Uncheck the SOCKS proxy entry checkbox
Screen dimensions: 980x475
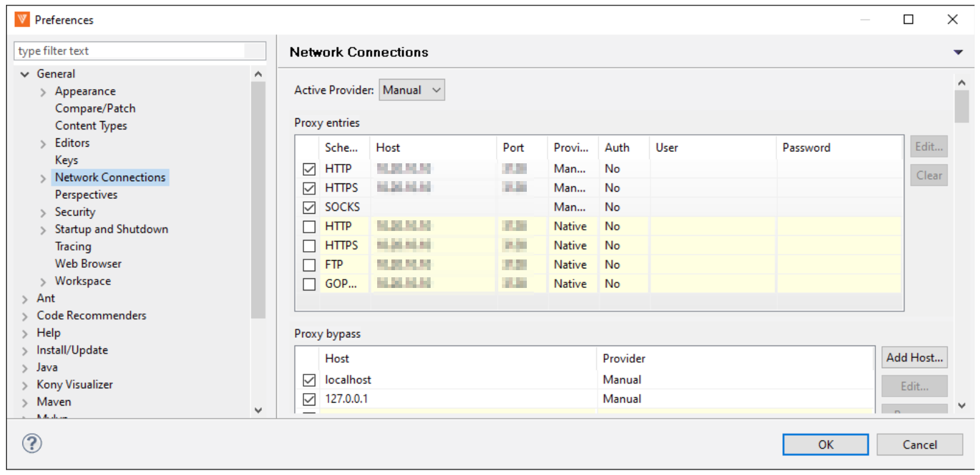[309, 207]
